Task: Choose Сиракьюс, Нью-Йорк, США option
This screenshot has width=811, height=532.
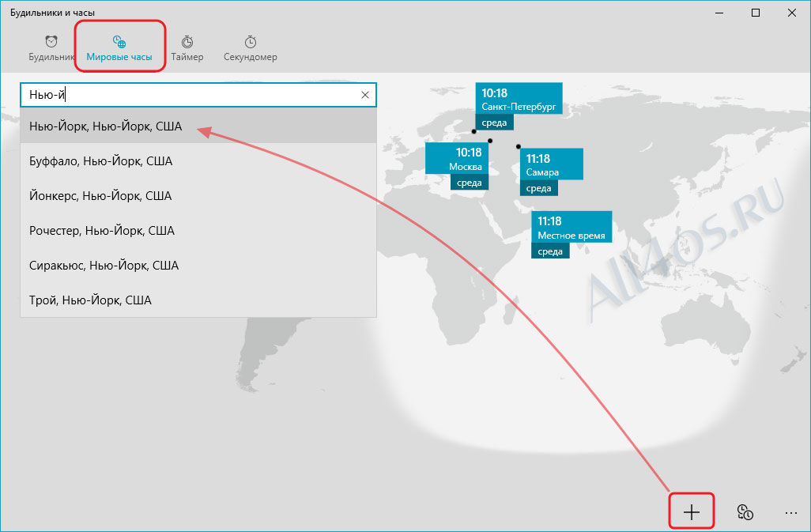Action: tap(198, 265)
